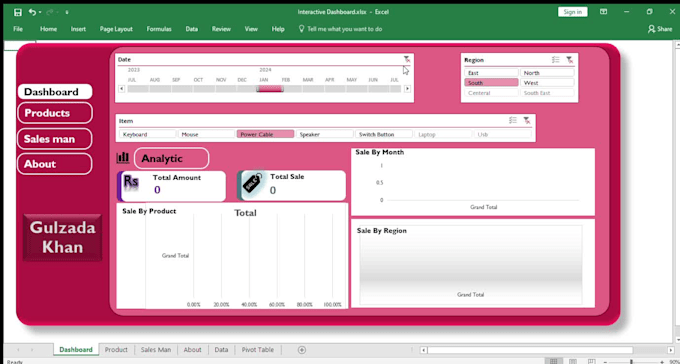Screen dimensions: 680x364
Task: Select the MAR segment in Date timeline
Action: (307, 89)
